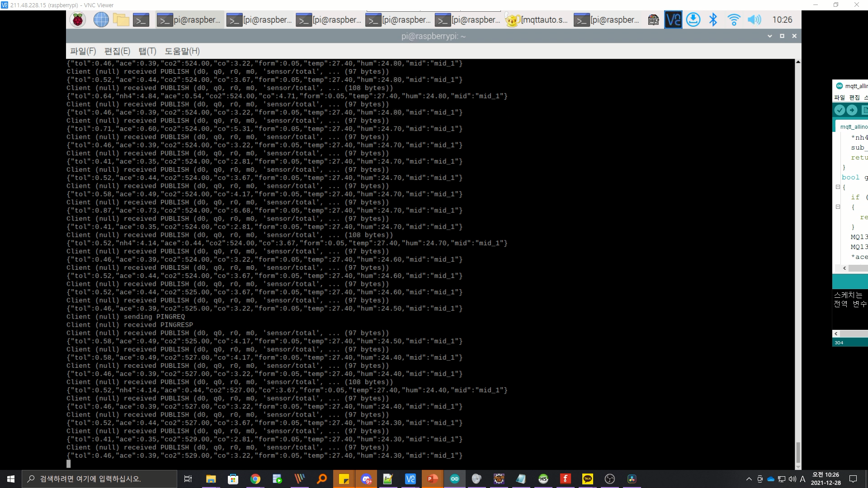The height and width of the screenshot is (488, 868).
Task: Open Windows notification center
Action: tap(853, 479)
